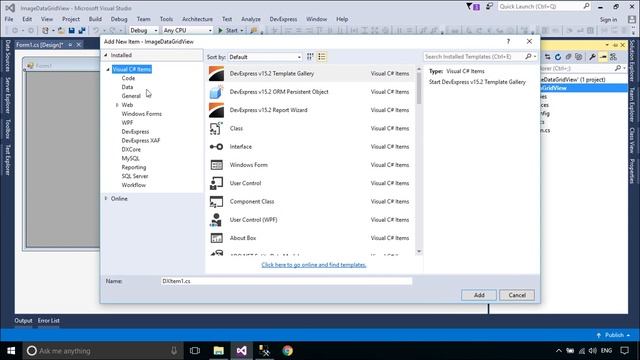The width and height of the screenshot is (640, 360).
Task: Choose the Interface item template
Action: coord(311,147)
